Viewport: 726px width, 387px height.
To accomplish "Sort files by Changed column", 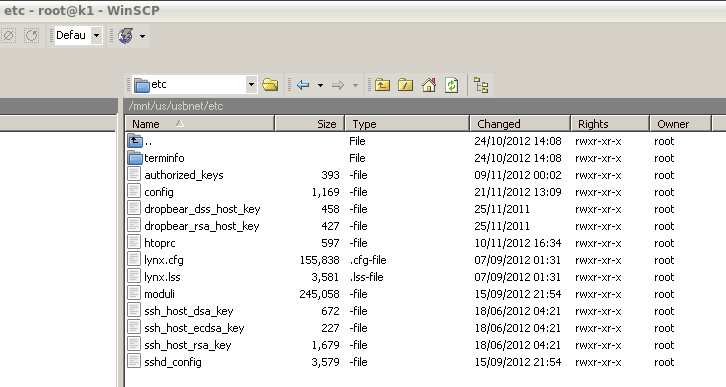I will pyautogui.click(x=520, y=124).
